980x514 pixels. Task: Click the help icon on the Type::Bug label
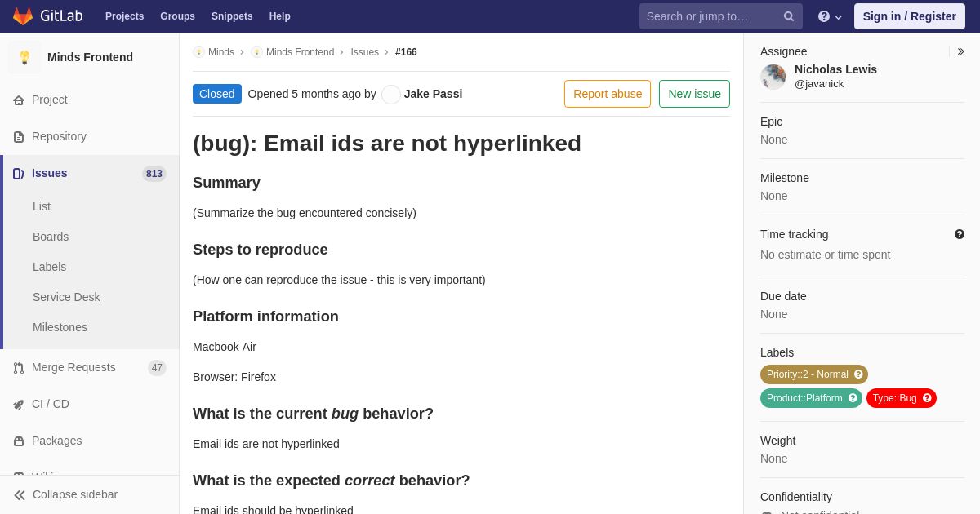(927, 398)
